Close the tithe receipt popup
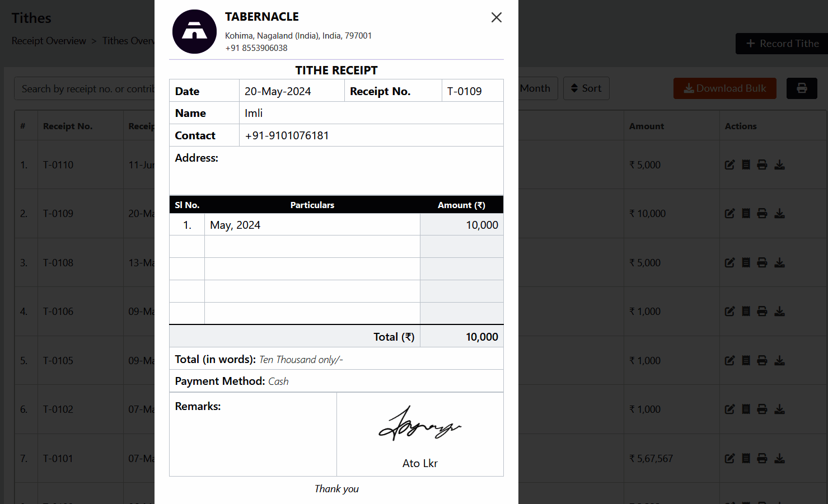Screen dimensions: 828x504 pyautogui.click(x=496, y=17)
